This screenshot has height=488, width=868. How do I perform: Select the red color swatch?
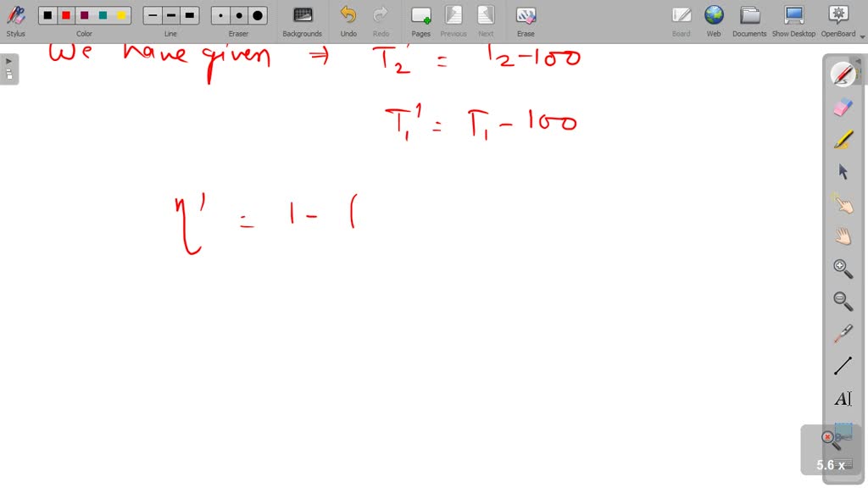[68, 14]
